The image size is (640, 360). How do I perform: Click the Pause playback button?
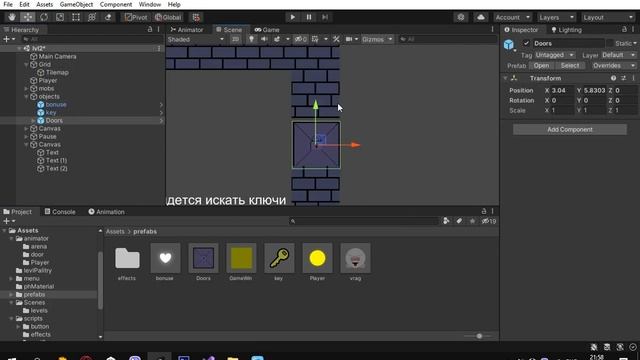309,17
